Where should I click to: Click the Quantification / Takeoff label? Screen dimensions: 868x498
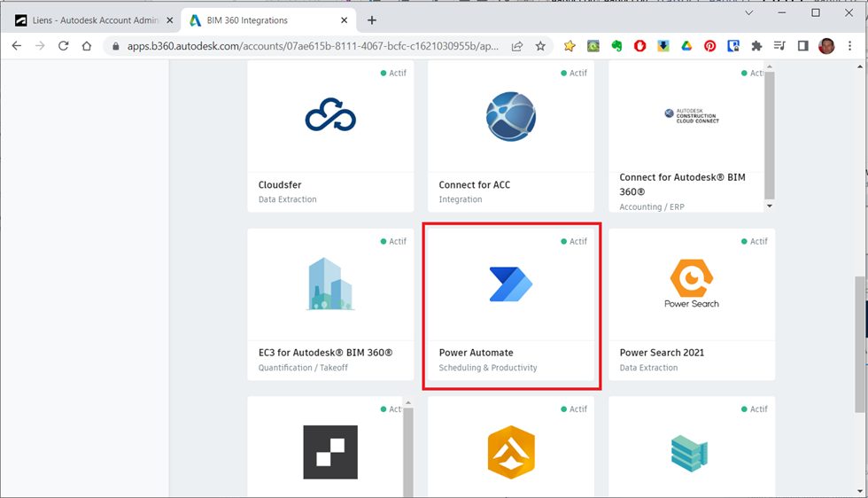pyautogui.click(x=303, y=368)
